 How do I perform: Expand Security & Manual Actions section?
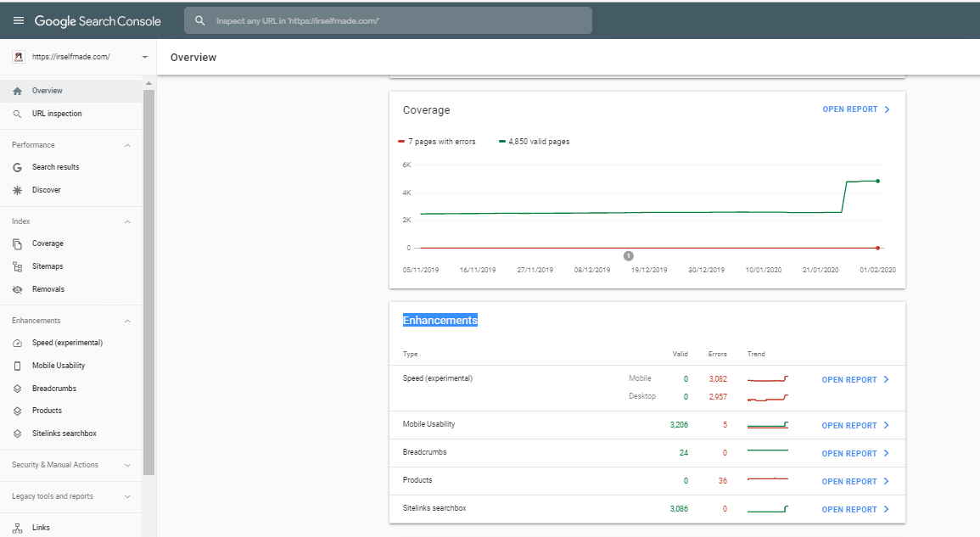pyautogui.click(x=127, y=465)
